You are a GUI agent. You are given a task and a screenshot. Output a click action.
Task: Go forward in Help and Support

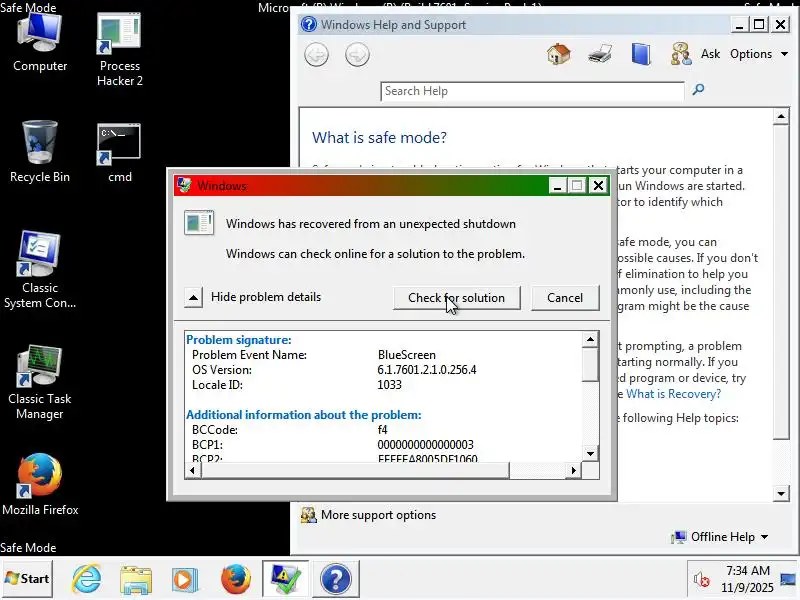pyautogui.click(x=357, y=55)
